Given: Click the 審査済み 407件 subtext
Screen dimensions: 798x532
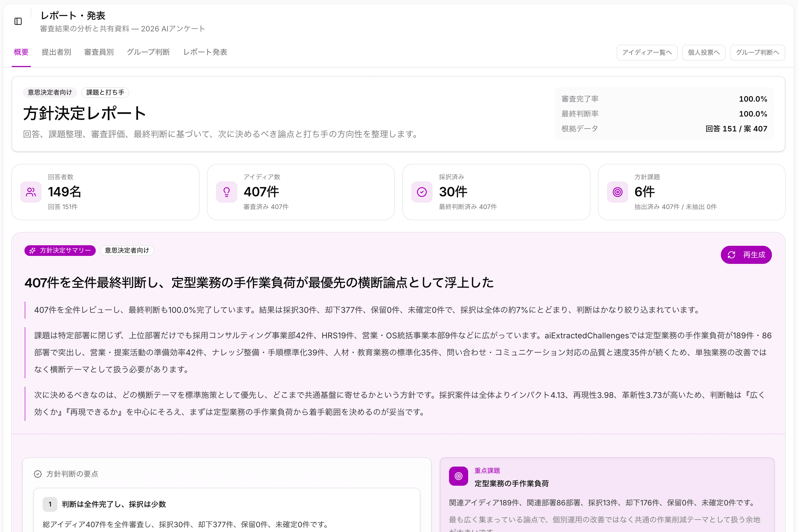Looking at the screenshot, I should pyautogui.click(x=266, y=207).
